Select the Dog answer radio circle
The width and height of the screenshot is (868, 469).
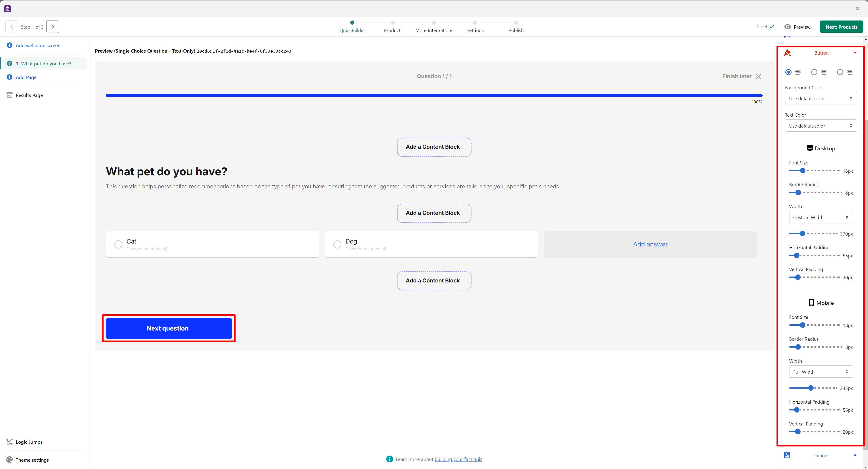point(337,244)
